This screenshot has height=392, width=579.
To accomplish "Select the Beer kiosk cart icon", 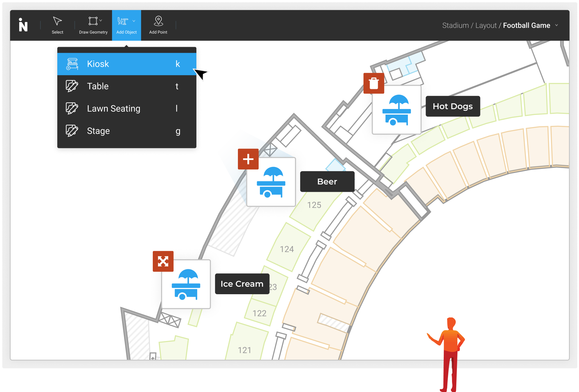I will click(271, 182).
